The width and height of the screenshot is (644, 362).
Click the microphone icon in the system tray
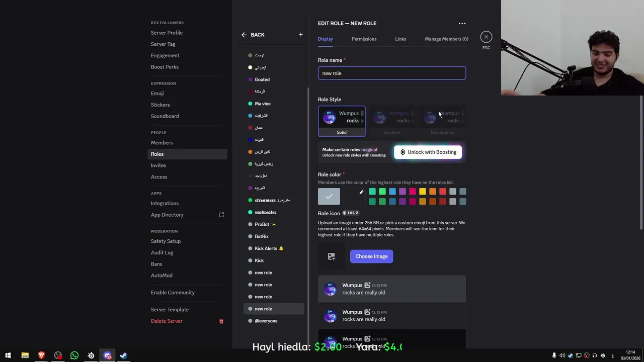pos(554,355)
